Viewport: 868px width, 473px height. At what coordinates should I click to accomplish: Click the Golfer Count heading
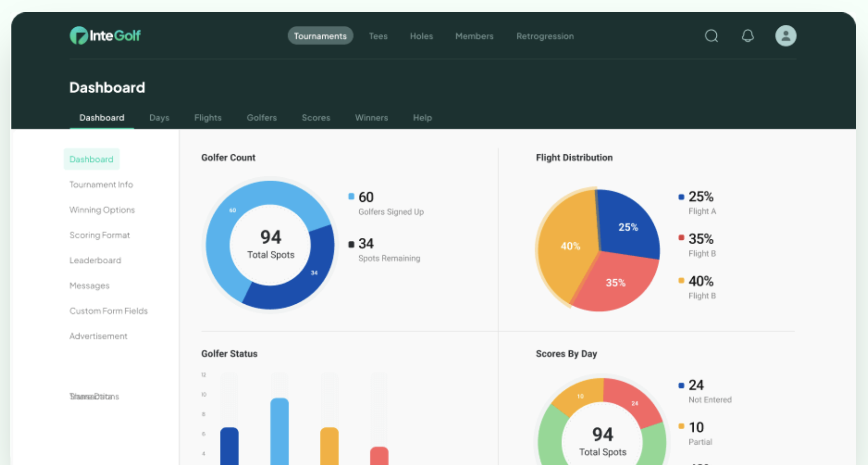click(228, 158)
